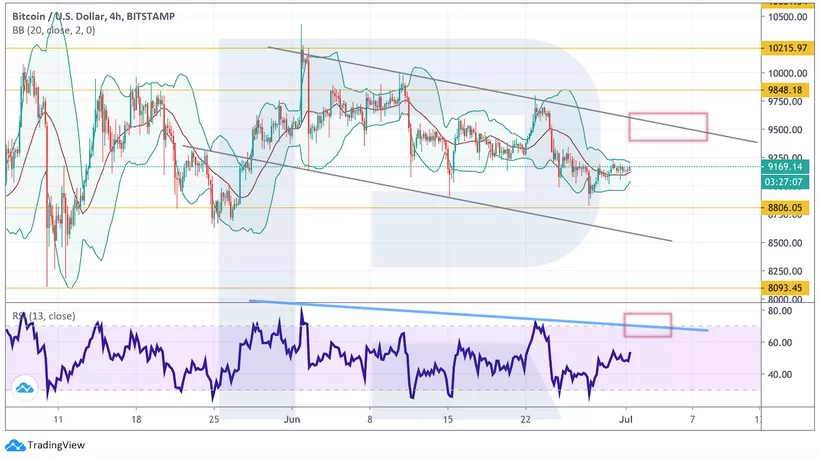Image resolution: width=820 pixels, height=460 pixels.
Task: Select the pink rectangle on price chart
Action: 667,126
